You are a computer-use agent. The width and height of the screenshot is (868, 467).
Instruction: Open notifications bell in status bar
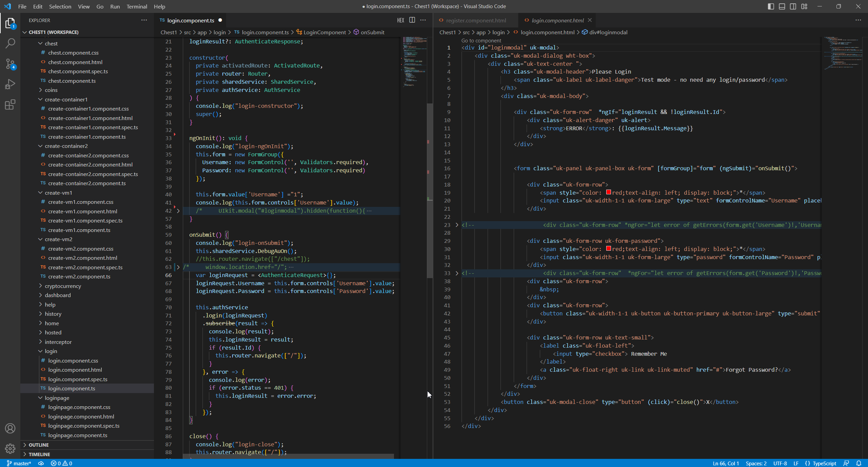[x=859, y=463]
